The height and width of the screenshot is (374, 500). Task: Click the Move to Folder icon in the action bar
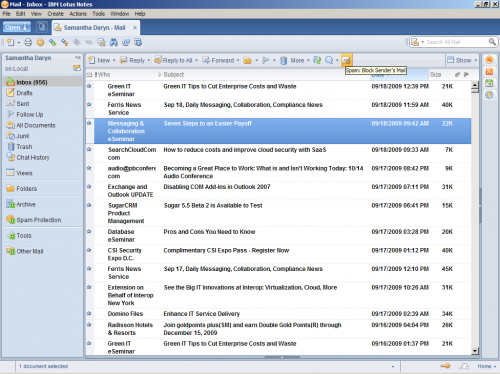pyautogui.click(x=247, y=60)
